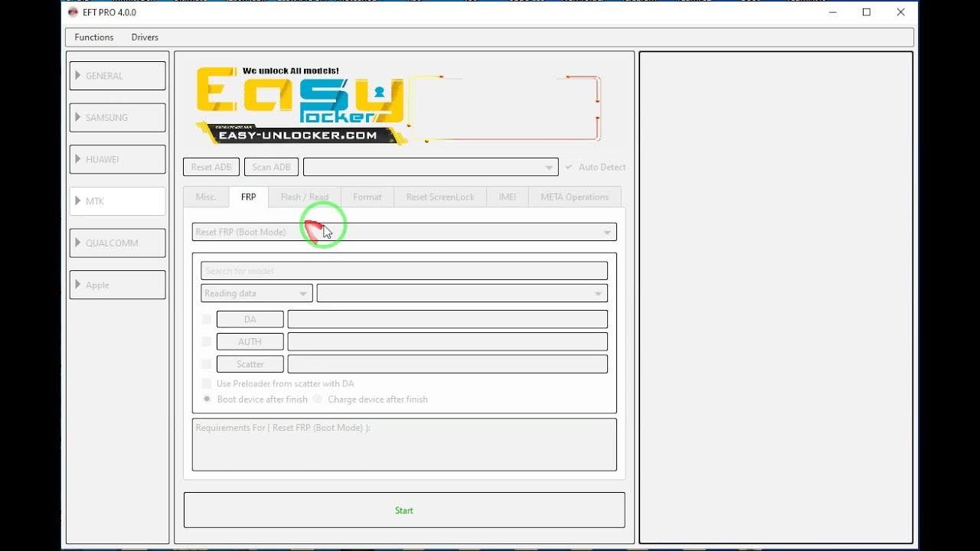Image resolution: width=980 pixels, height=551 pixels.
Task: Click the Easy Unlocker logo banner
Action: 397,105
